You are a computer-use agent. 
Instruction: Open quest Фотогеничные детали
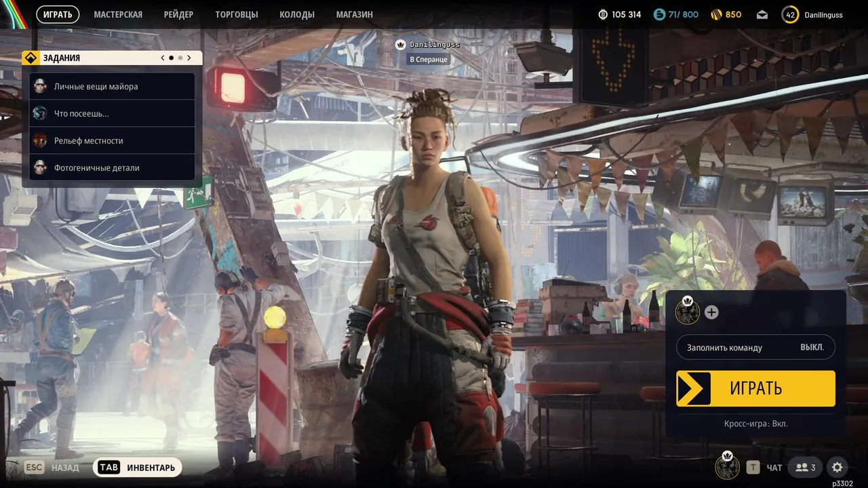pos(112,167)
